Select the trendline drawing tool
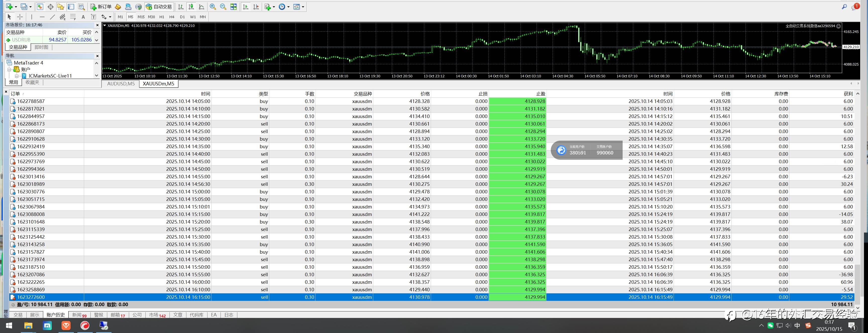The image size is (868, 333). (52, 17)
